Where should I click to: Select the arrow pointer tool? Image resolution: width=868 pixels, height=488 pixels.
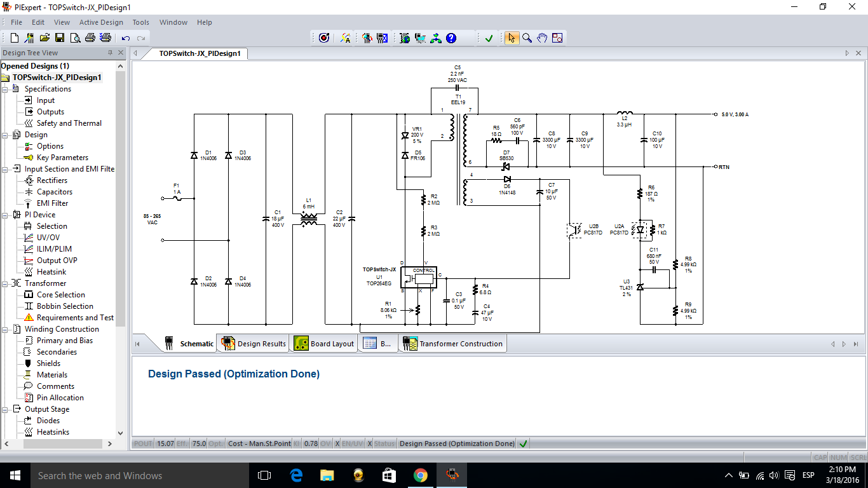(512, 38)
